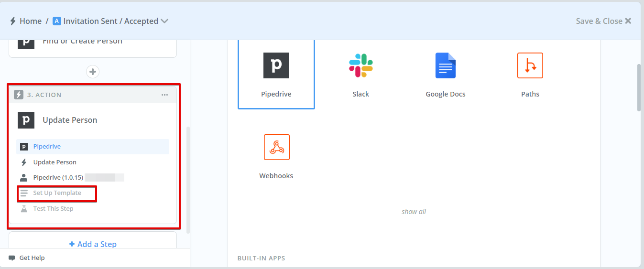Click Get Help
Viewport: 644px width, 269px height.
(32, 258)
